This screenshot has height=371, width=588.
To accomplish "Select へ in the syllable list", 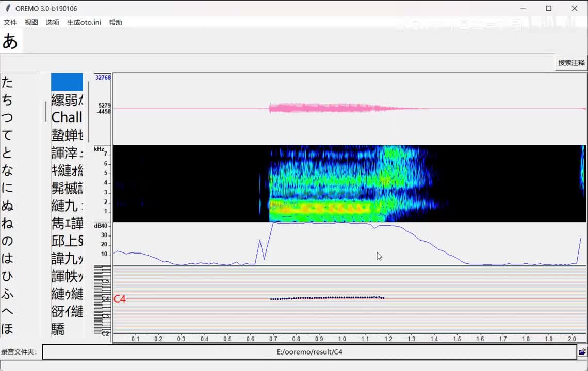I will [x=7, y=311].
